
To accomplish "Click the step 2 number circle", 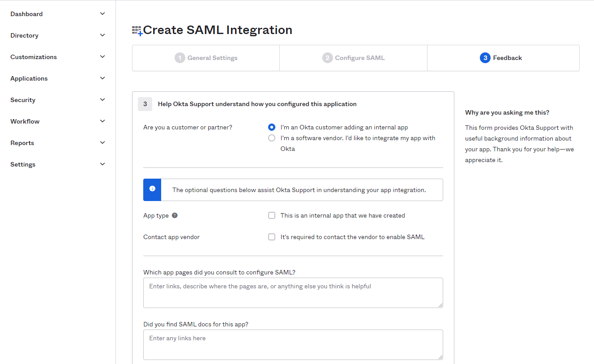I will click(328, 58).
